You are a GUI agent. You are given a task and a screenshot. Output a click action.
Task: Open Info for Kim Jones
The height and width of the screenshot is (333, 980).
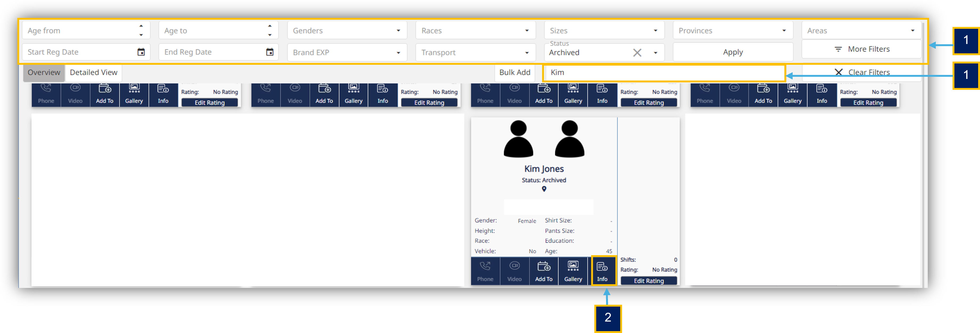tap(602, 271)
